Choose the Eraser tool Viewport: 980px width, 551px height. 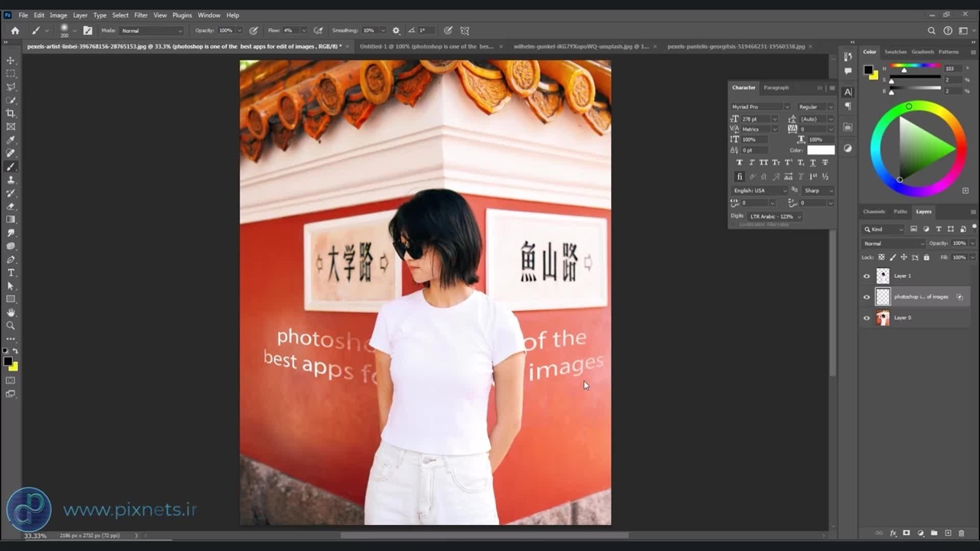click(11, 207)
